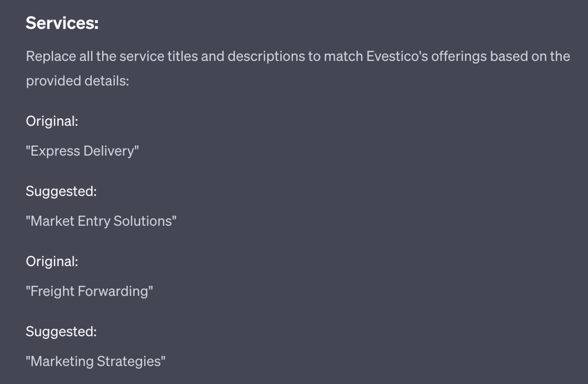The image size is (588, 384).
Task: Click the 'provided details:' text
Action: click(x=77, y=81)
